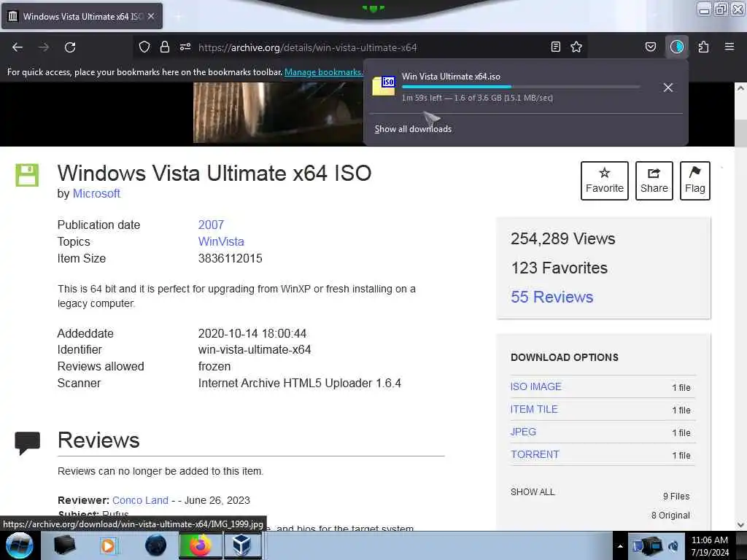Click the download progress bar

pos(521,87)
